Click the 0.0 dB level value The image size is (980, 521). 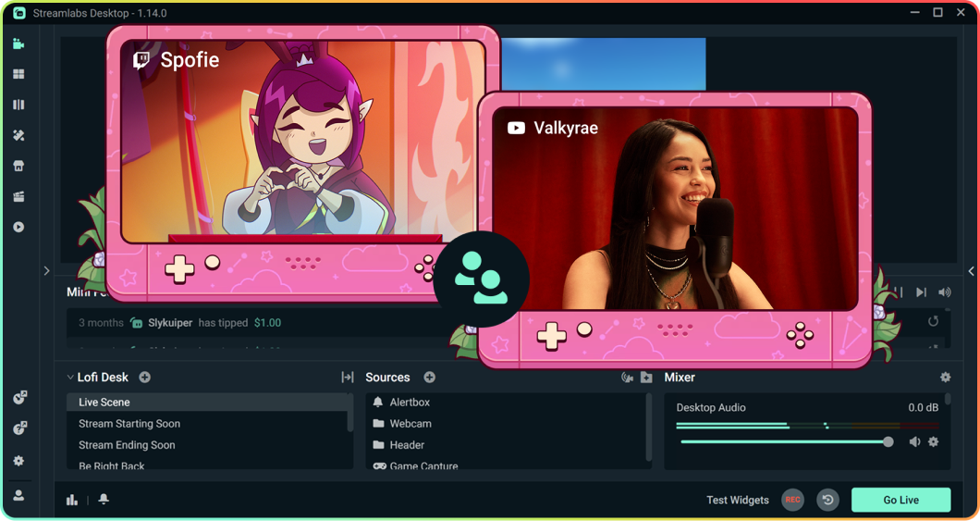click(923, 408)
